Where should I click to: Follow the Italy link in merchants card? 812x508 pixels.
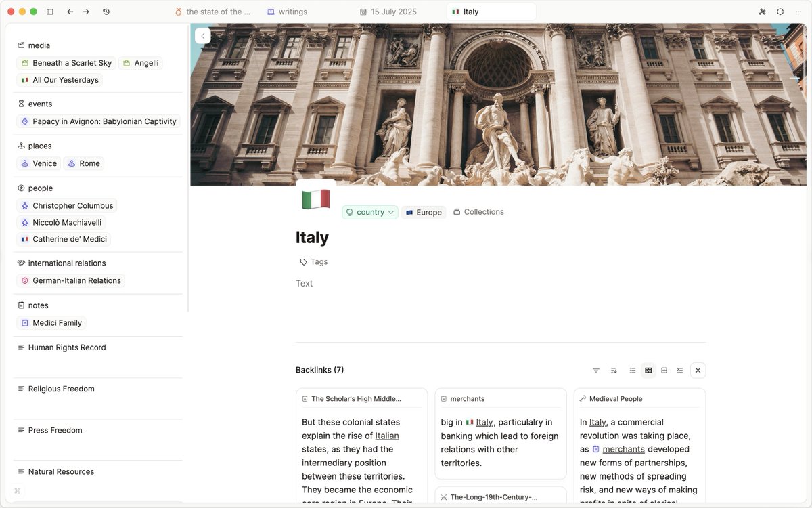484,422
